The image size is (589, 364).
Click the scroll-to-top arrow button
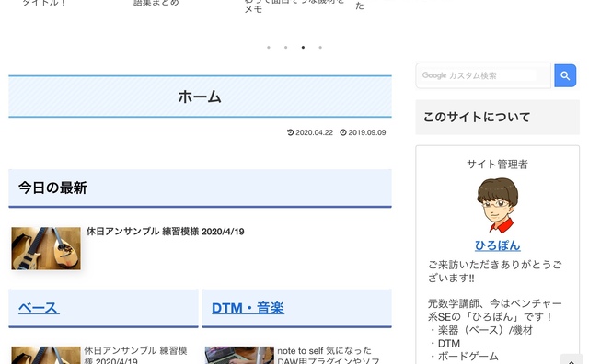(x=572, y=360)
